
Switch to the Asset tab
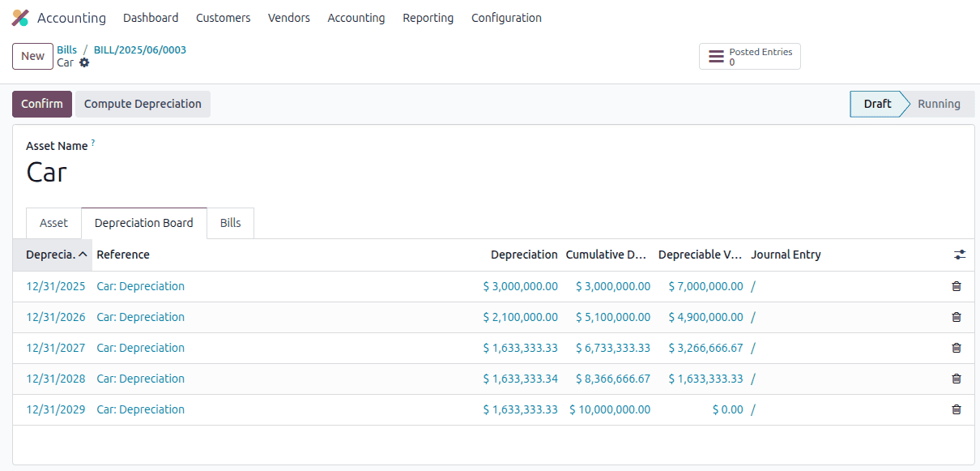coord(53,222)
